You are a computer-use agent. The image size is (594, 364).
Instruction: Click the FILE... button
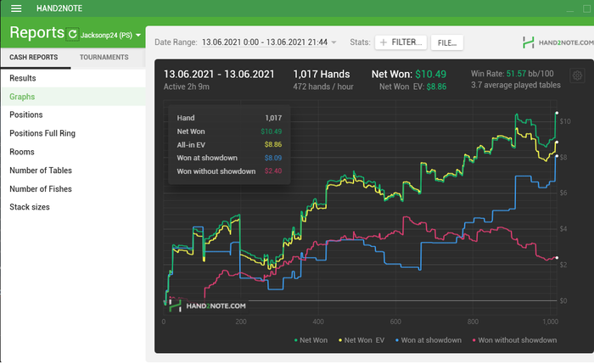pyautogui.click(x=447, y=42)
